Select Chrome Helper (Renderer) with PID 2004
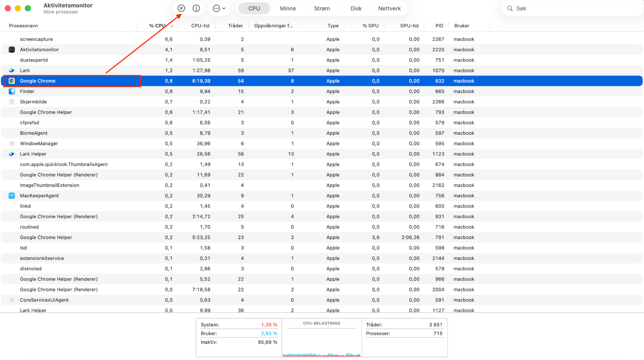This screenshot has width=644, height=360. point(59,290)
